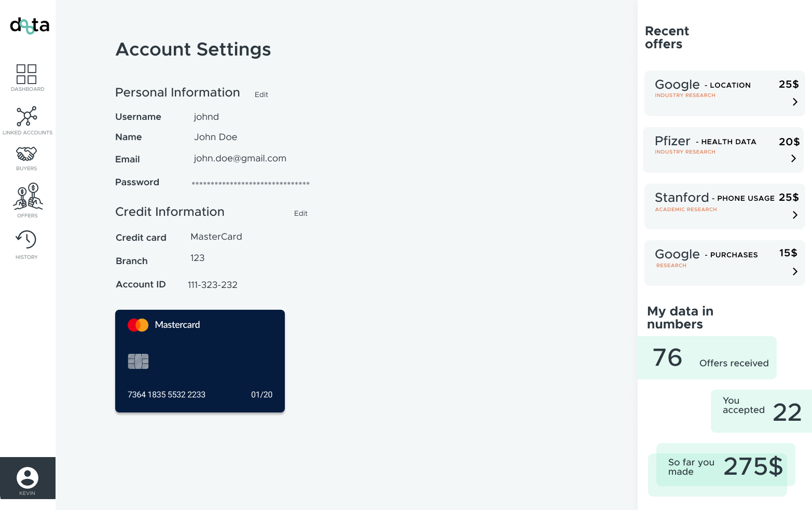Click the You accepted 22 stat card
The height and width of the screenshot is (510, 812).
coord(761,411)
